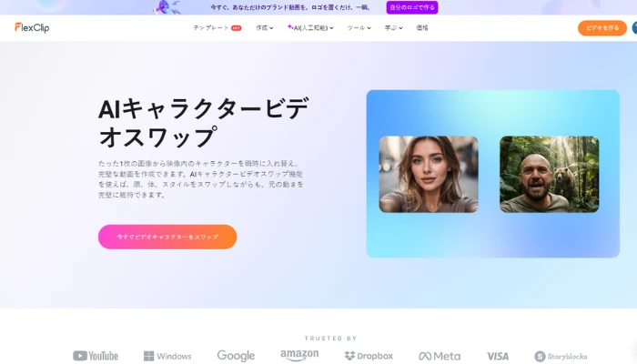Screen dimensions: 637x364
Task: Expand the ツール dropdown menu
Action: [x=359, y=27]
